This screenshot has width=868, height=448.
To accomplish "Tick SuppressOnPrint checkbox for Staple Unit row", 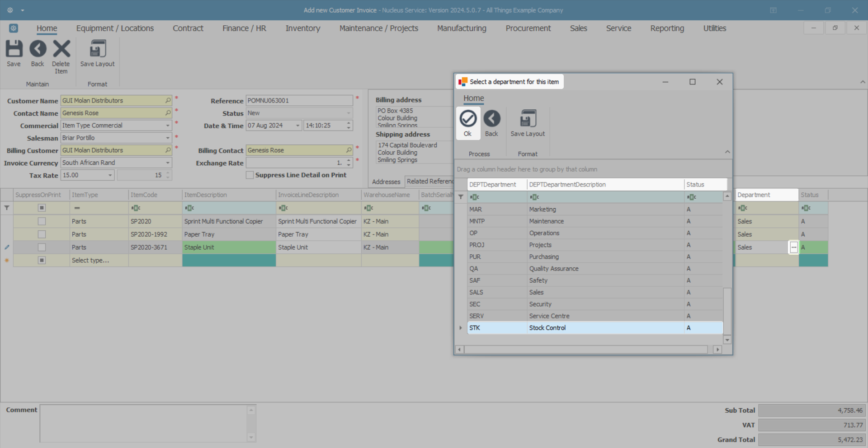I will 42,247.
